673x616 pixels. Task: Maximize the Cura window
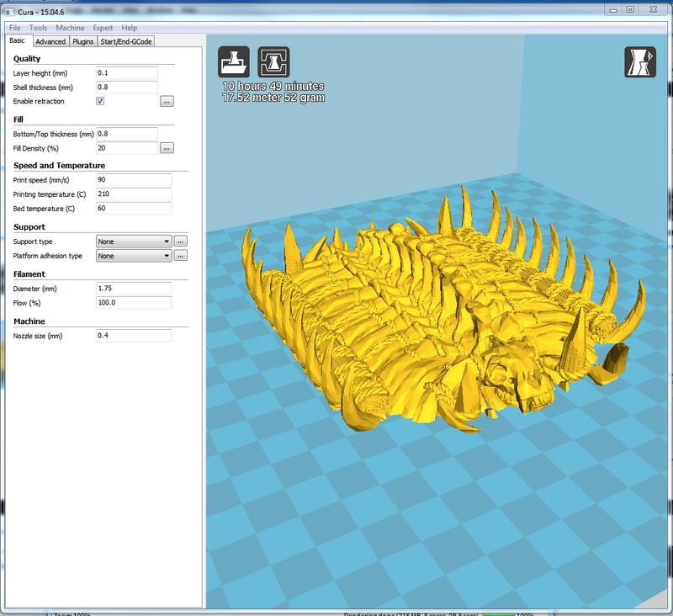[630, 10]
